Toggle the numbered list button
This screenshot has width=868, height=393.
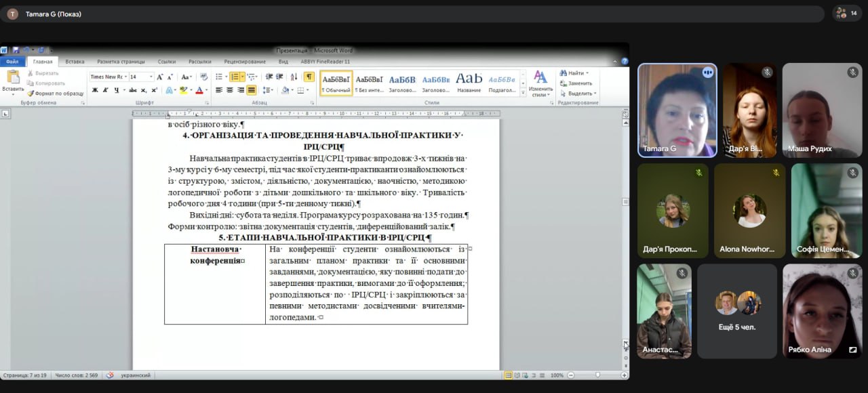click(x=235, y=77)
